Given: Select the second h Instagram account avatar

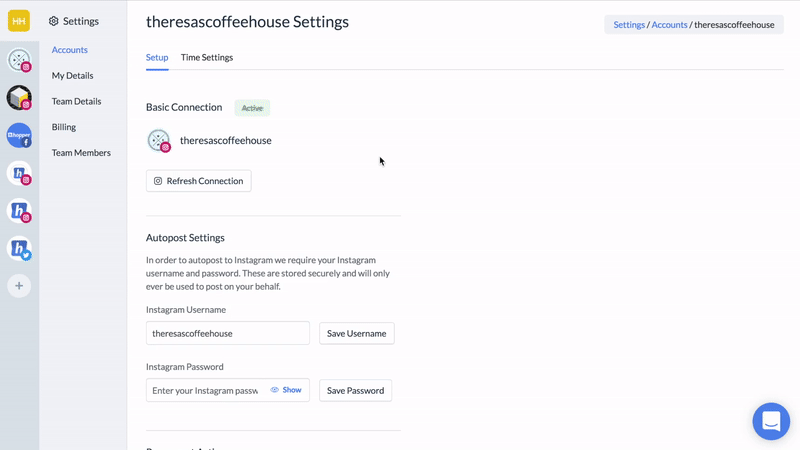Looking at the screenshot, I should coord(19,211).
